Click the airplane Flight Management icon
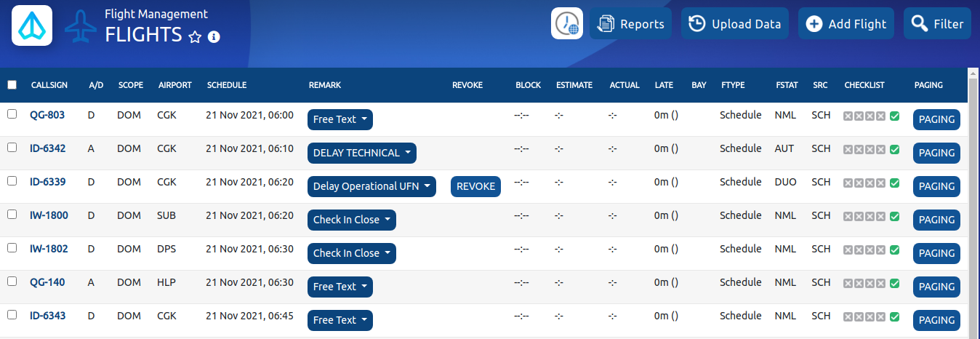Screen dimensions: 980x339 81,25
